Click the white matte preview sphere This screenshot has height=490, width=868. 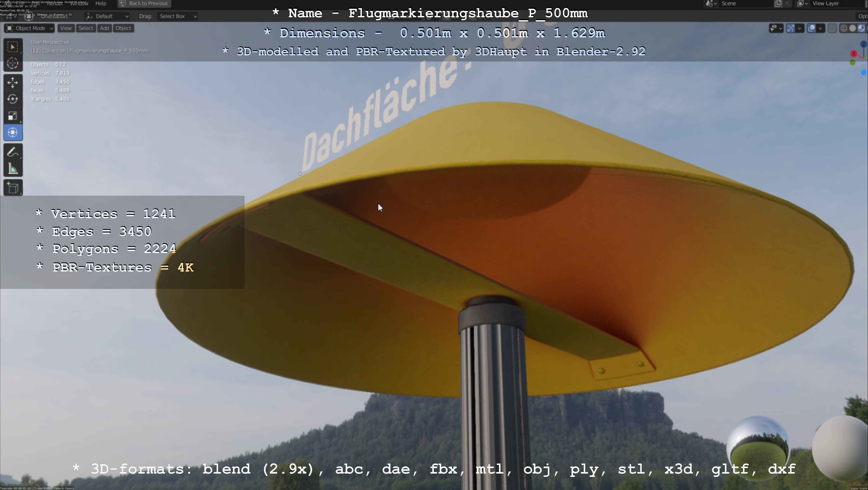(840, 448)
